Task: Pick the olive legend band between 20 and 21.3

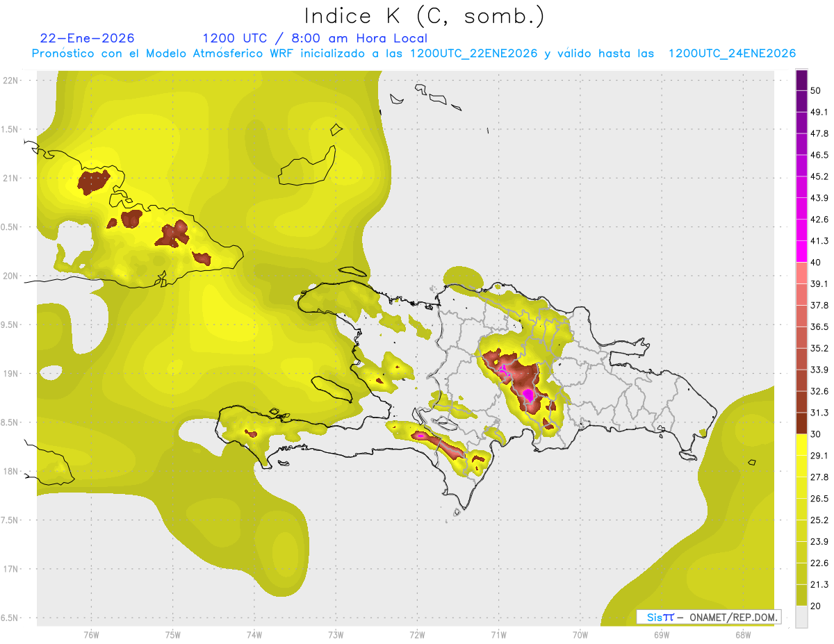Action: pyautogui.click(x=802, y=595)
